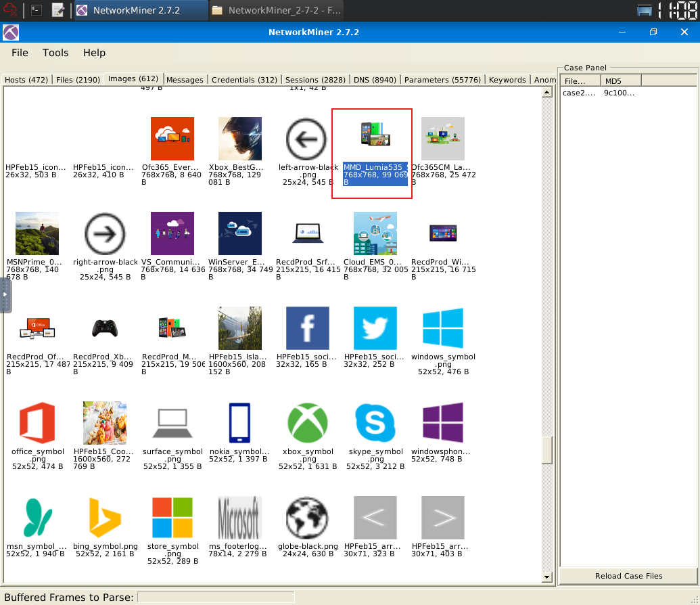
Task: Select the MSNPrime landscape photo
Action: pyautogui.click(x=37, y=233)
